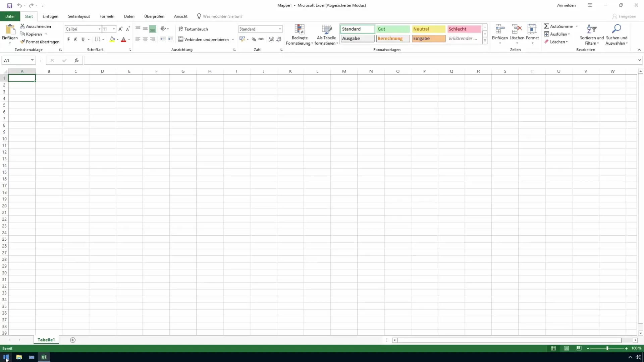Select the Tabelle1 sheet tab
Screen dimensions: 644x362
coord(46,340)
